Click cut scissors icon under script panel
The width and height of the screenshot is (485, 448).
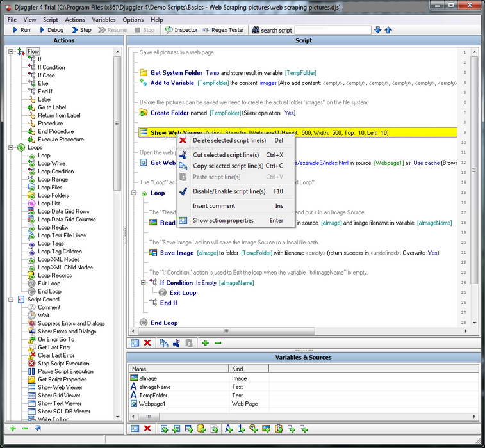pos(176,343)
